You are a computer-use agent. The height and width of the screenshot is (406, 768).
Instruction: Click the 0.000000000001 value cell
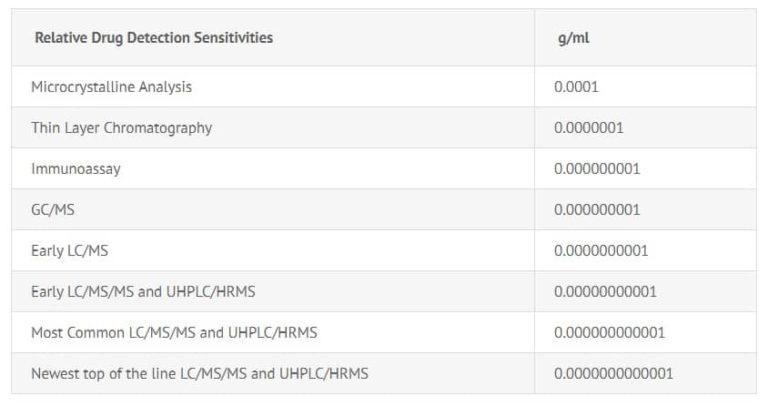(x=609, y=332)
